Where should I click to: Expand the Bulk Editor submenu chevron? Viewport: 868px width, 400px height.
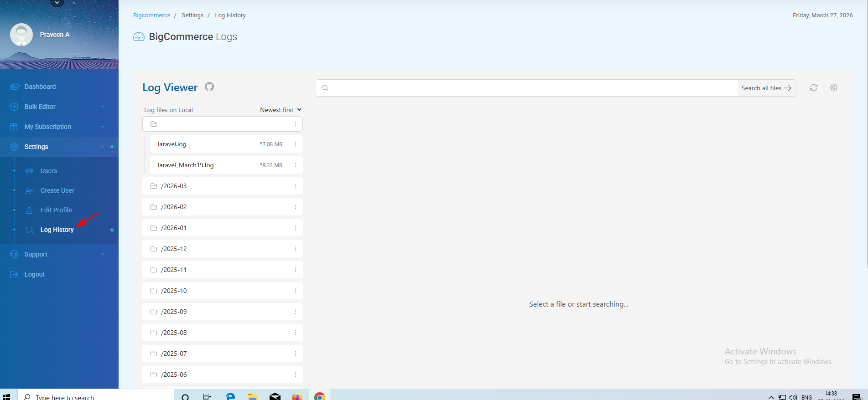(x=102, y=107)
